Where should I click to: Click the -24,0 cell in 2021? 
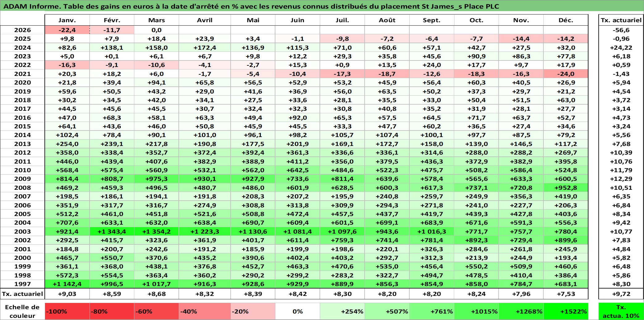tap(566, 74)
